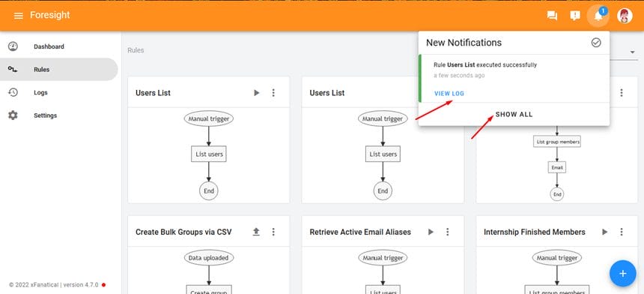Image resolution: width=644 pixels, height=294 pixels.
Task: Open the hamburger navigation menu
Action: click(18, 16)
